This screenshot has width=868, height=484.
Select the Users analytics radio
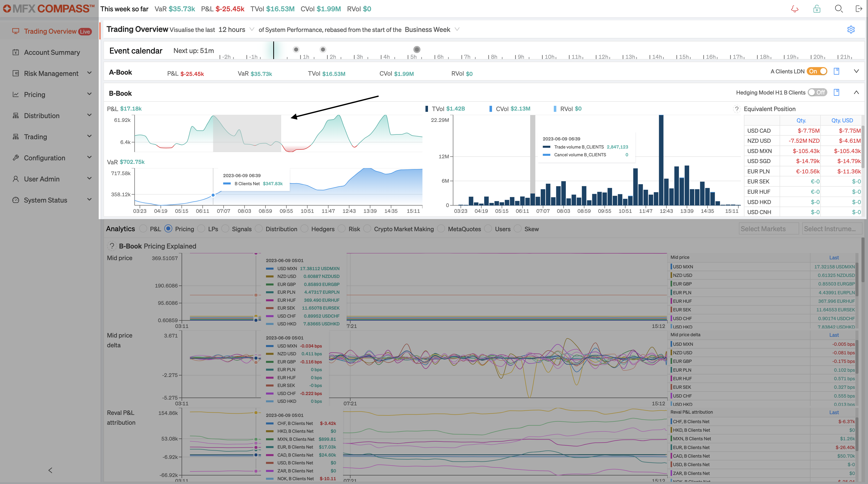[488, 228]
